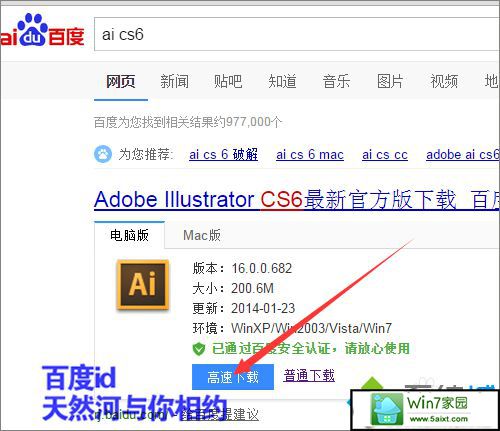This screenshot has height=431, width=500.
Task: Open 'ai cs 6 mac' suggestion link
Action: [310, 155]
